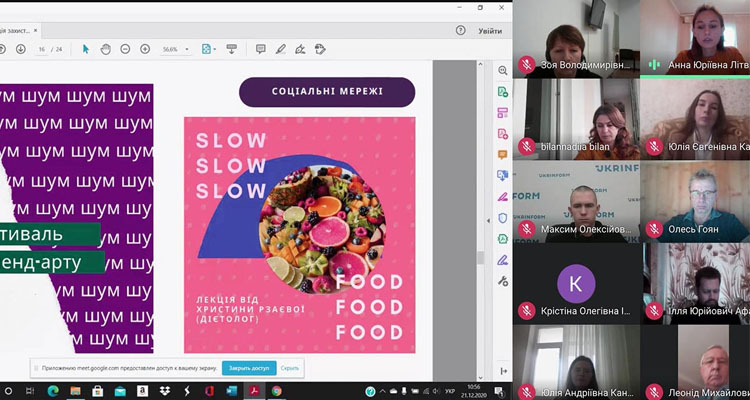The width and height of the screenshot is (750, 400).
Task: Select Анна Юріївна speaking video tile
Action: pyautogui.click(x=695, y=39)
